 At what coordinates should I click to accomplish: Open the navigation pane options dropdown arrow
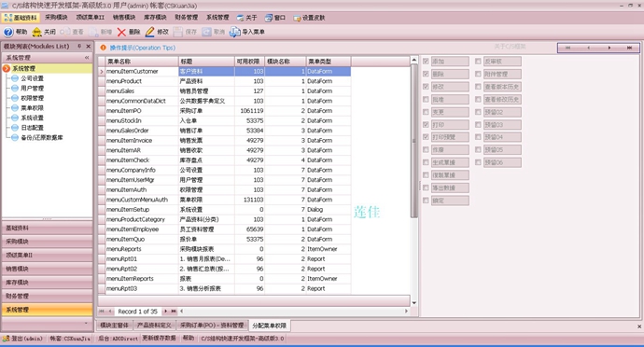click(x=86, y=323)
